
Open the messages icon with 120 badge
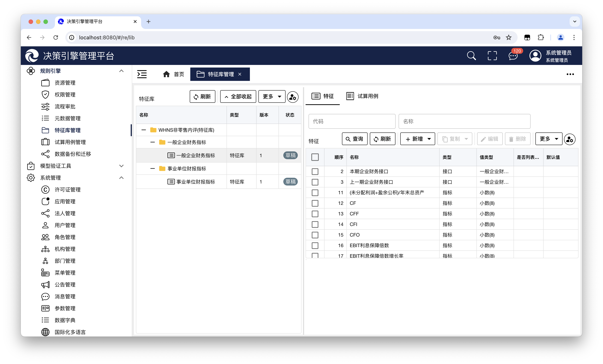coord(513,56)
